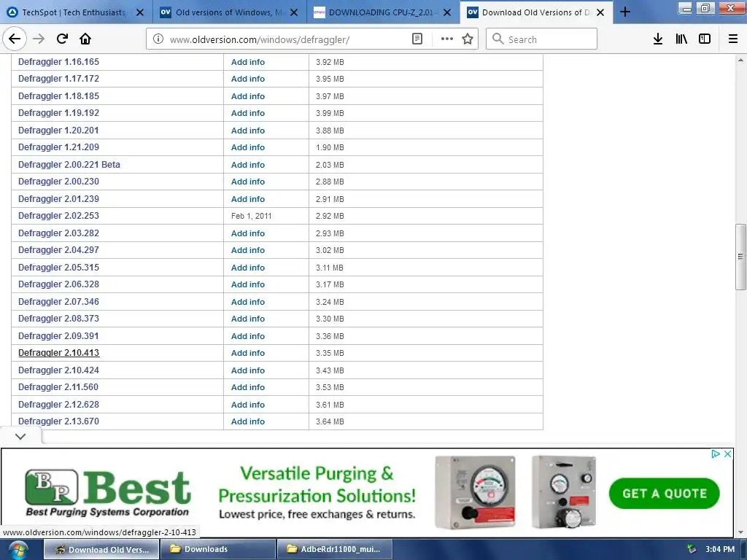Click the forward navigation arrow
Viewport: 747px width, 560px height.
tap(39, 39)
